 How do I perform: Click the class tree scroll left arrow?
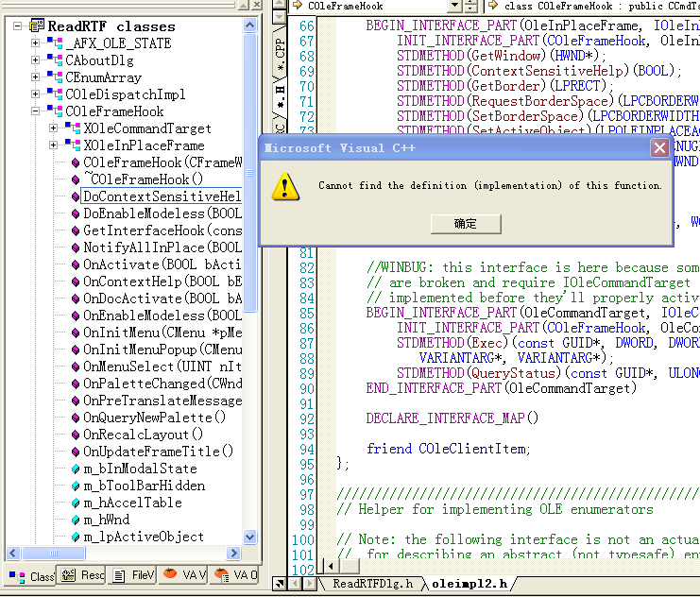tap(13, 554)
